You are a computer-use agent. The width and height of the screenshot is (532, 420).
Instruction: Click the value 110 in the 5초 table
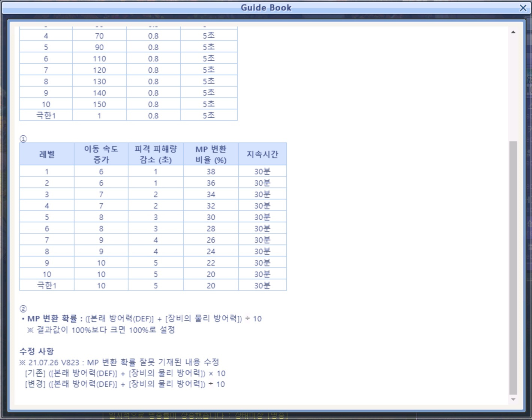(x=99, y=59)
